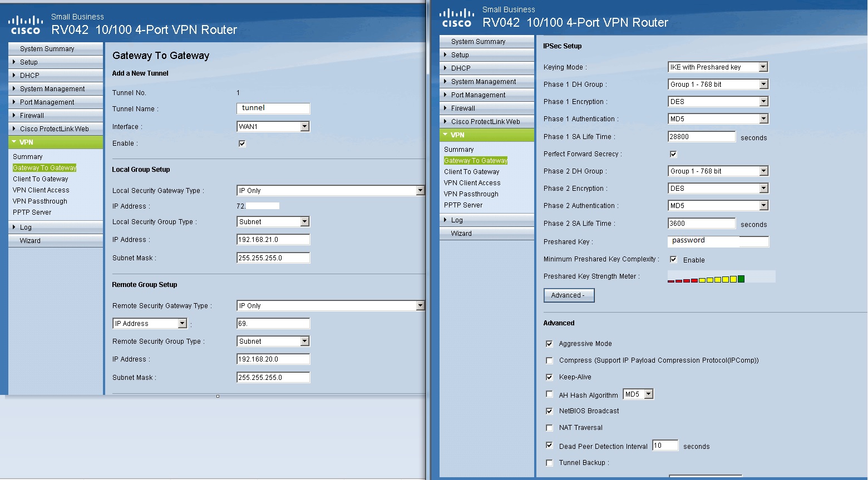Image resolution: width=868 pixels, height=480 pixels.
Task: Click the Cisco logo in left window
Action: [x=25, y=26]
